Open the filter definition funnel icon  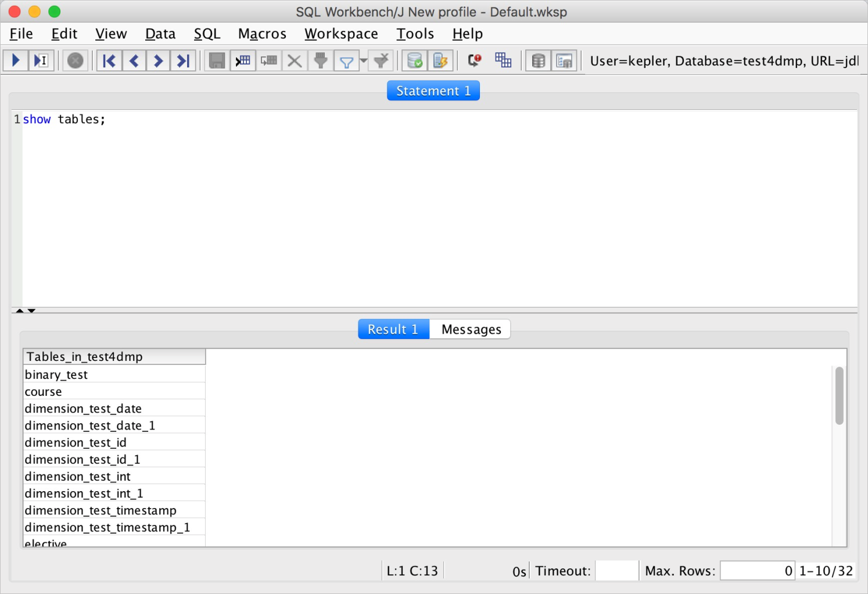coord(346,60)
